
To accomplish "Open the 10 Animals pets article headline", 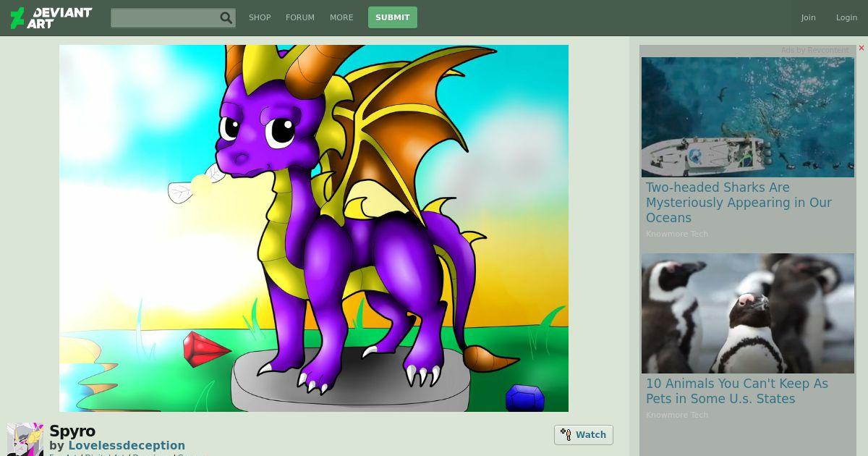I will (737, 391).
